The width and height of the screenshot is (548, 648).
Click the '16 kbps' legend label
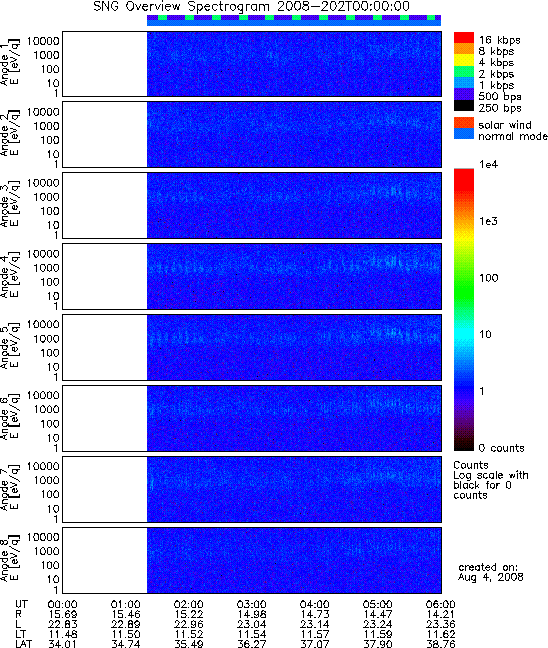(x=500, y=40)
